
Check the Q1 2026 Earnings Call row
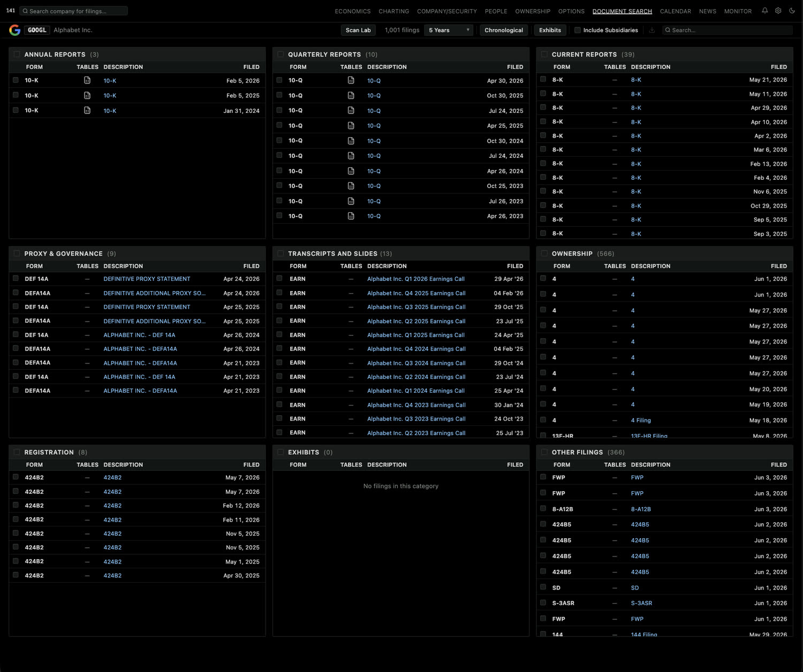coord(279,278)
